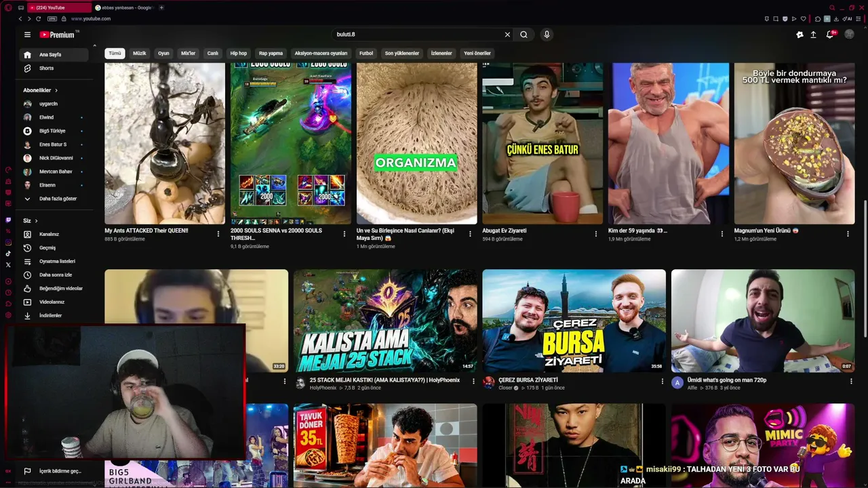Image resolution: width=868 pixels, height=488 pixels.
Task: Switch to the abbas yanbasan Google tab
Action: point(124,7)
